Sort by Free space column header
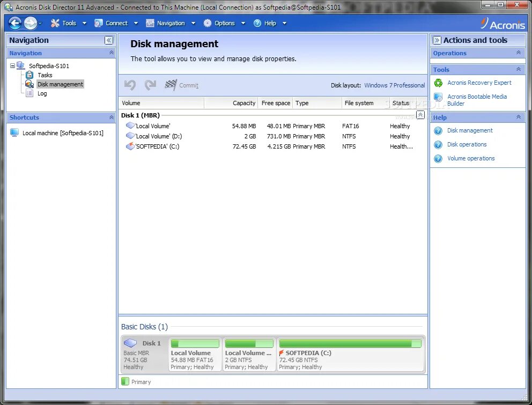 tap(276, 103)
